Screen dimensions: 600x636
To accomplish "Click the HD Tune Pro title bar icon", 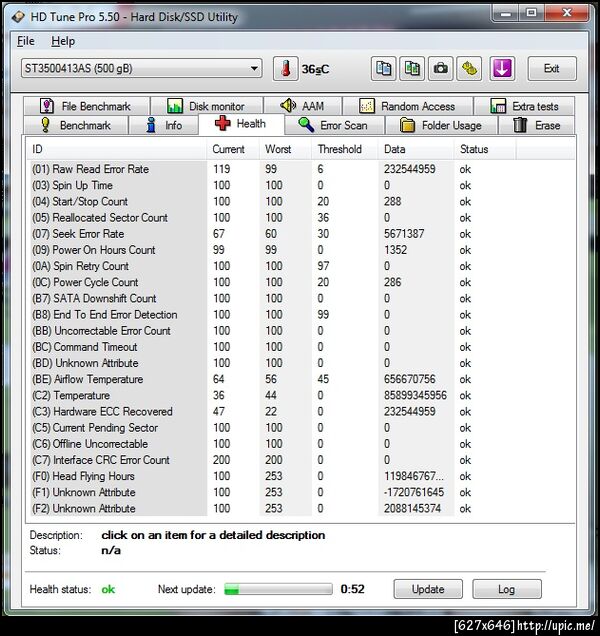I will point(18,17).
